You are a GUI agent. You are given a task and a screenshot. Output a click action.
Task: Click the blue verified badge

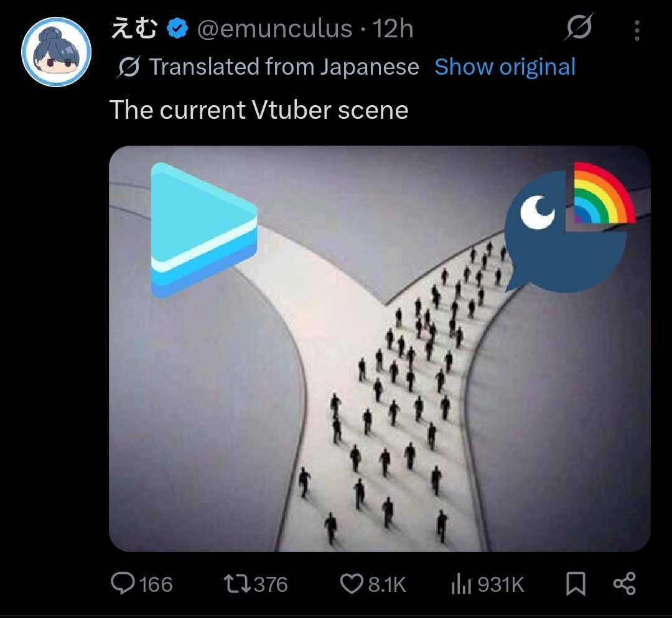(177, 29)
